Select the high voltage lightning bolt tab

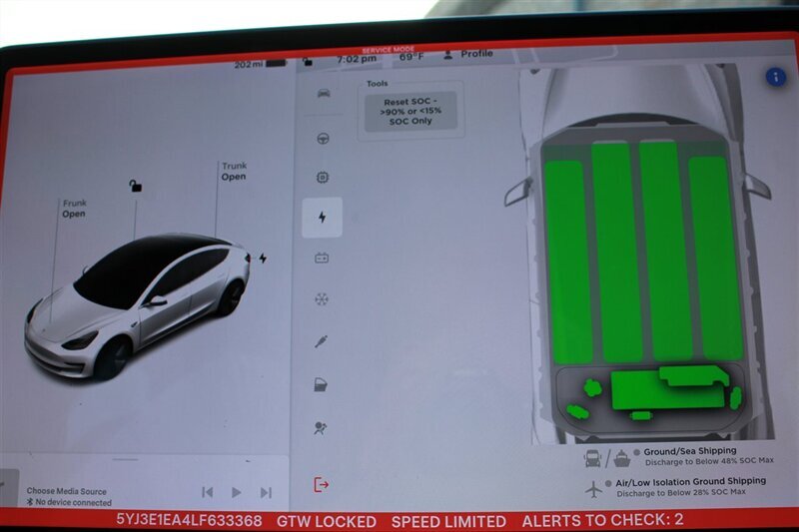click(x=322, y=218)
